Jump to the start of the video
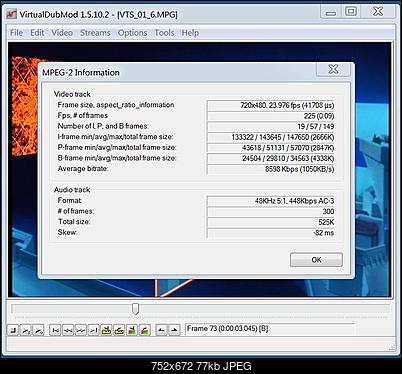402x374 pixels. [x=55, y=330]
